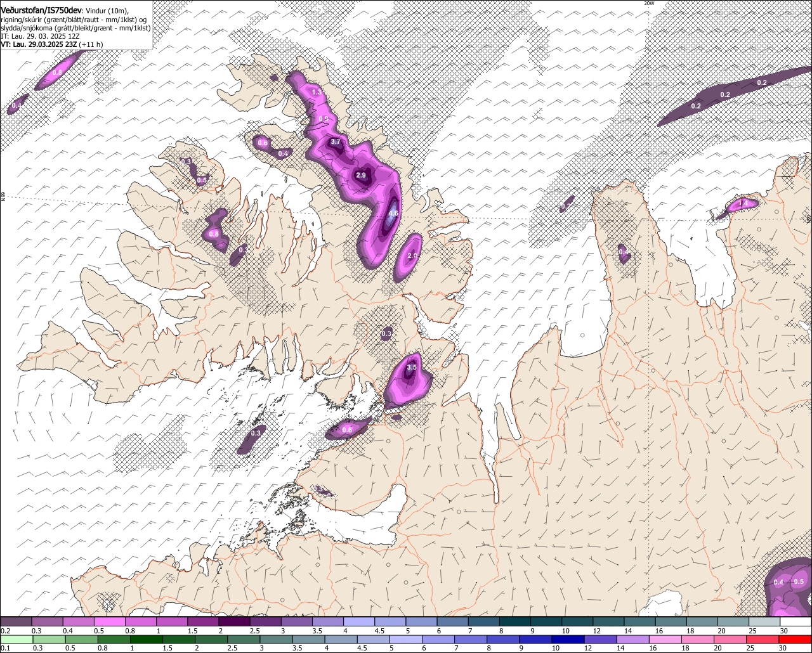
Task: Pick the lavender swatch between 4 and 4.5, upper legend
Action: [x=358, y=622]
